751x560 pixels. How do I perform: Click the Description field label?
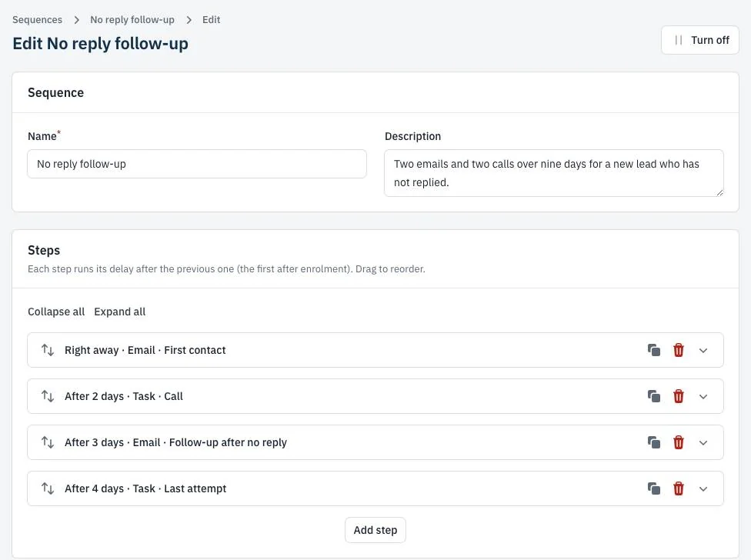[x=413, y=136]
